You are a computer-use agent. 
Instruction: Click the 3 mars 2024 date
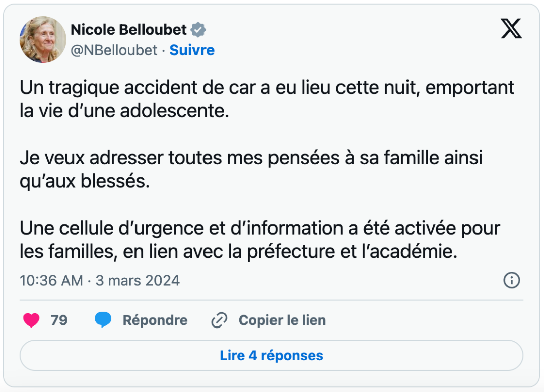point(138,280)
